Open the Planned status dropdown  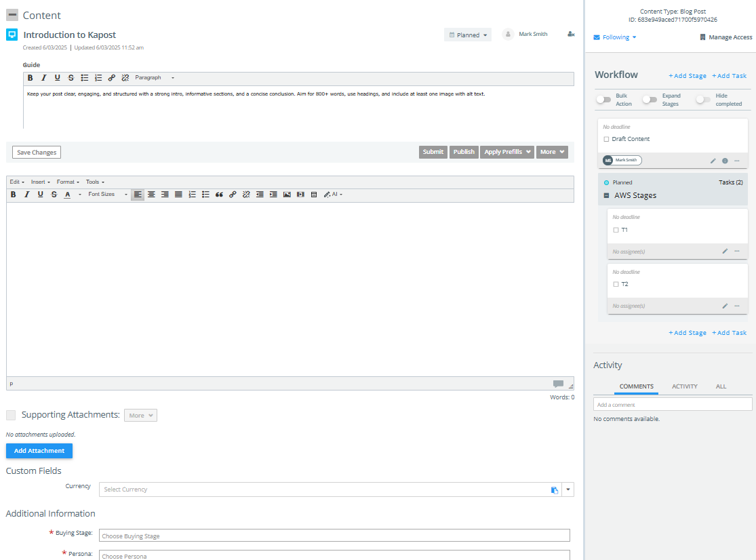tap(468, 35)
